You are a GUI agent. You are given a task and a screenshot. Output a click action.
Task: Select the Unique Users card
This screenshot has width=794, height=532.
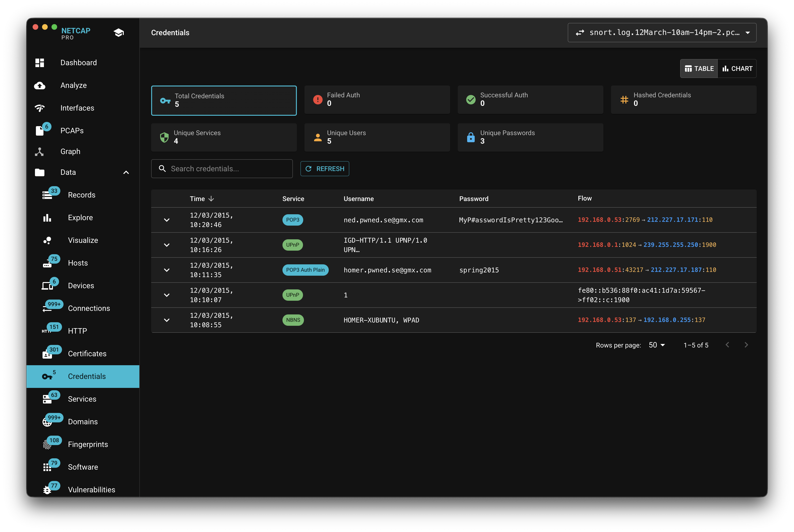pyautogui.click(x=377, y=137)
